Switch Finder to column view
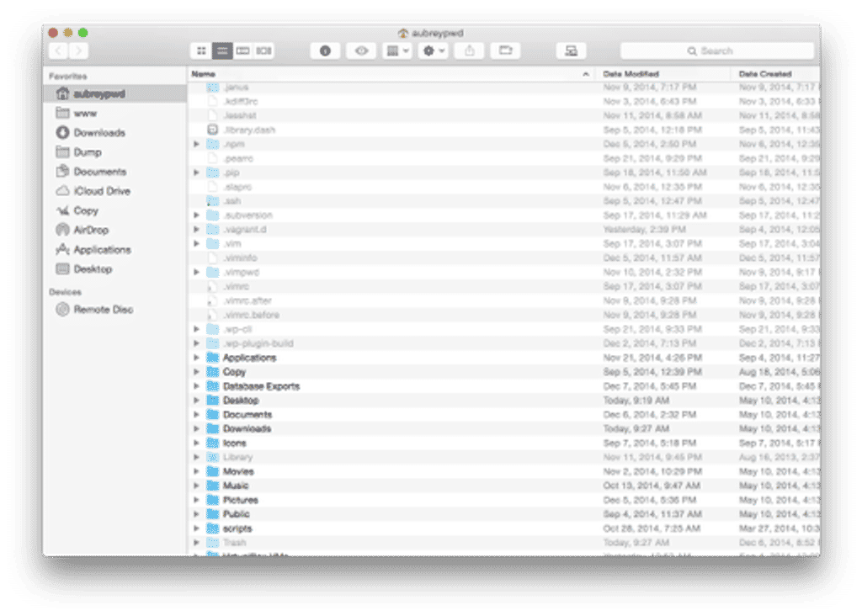Screen dimensions: 862x616 243,50
